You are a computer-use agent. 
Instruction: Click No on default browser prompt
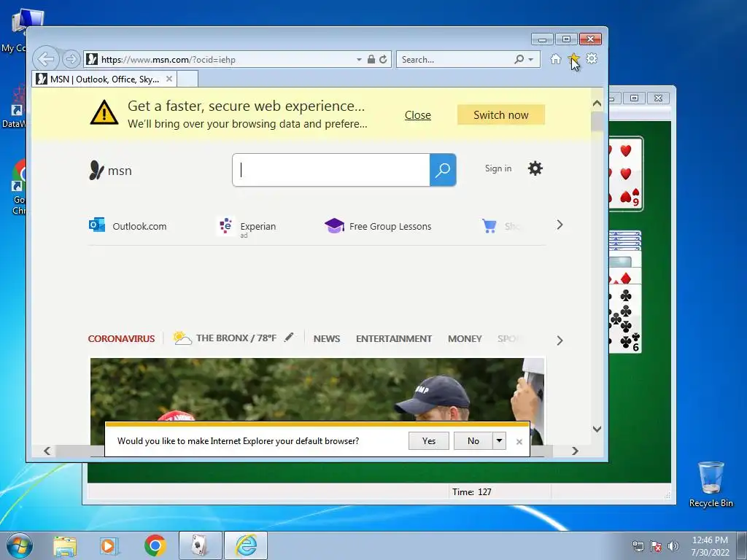473,441
